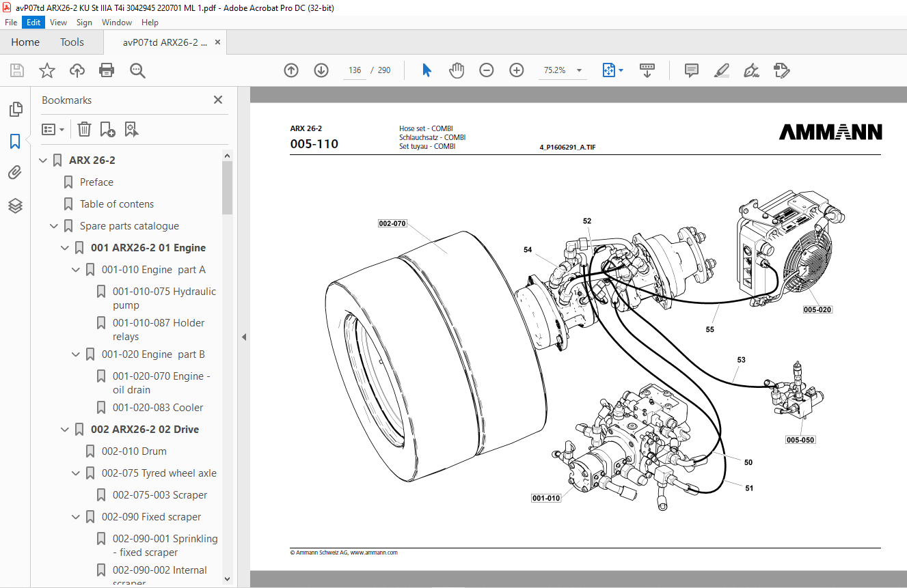Screen dimensions: 907x588
Task: Add this document to starred files
Action: pos(47,70)
